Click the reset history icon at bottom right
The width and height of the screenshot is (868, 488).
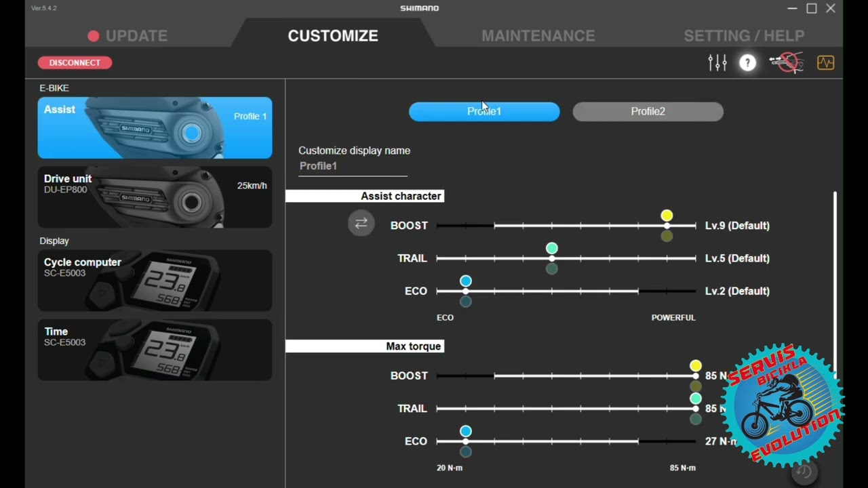click(x=804, y=472)
